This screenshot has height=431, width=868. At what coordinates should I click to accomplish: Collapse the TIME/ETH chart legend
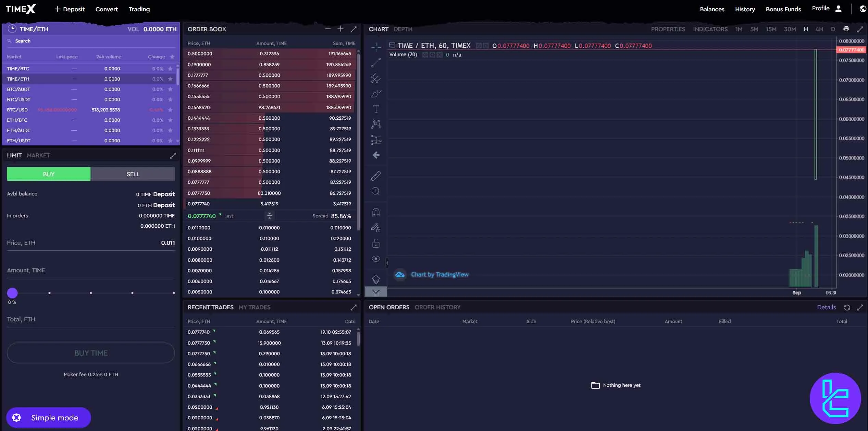[x=392, y=45]
